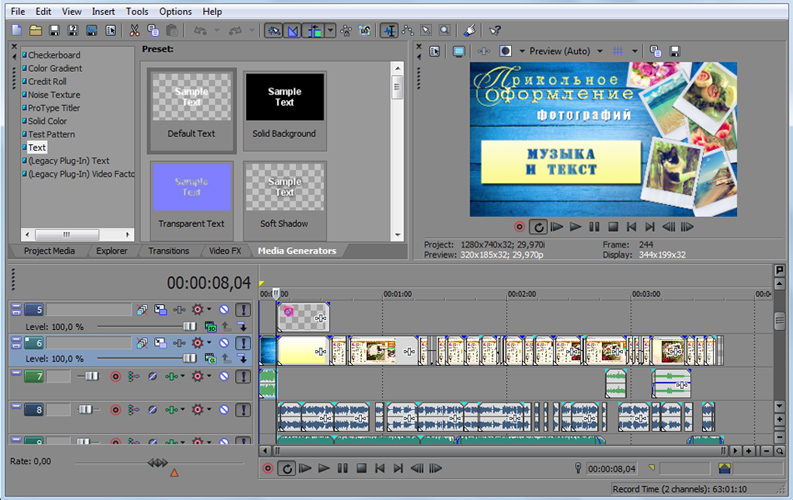The height and width of the screenshot is (500, 793).
Task: Expand the Preview (Auto) quality dropdown
Action: [x=600, y=51]
